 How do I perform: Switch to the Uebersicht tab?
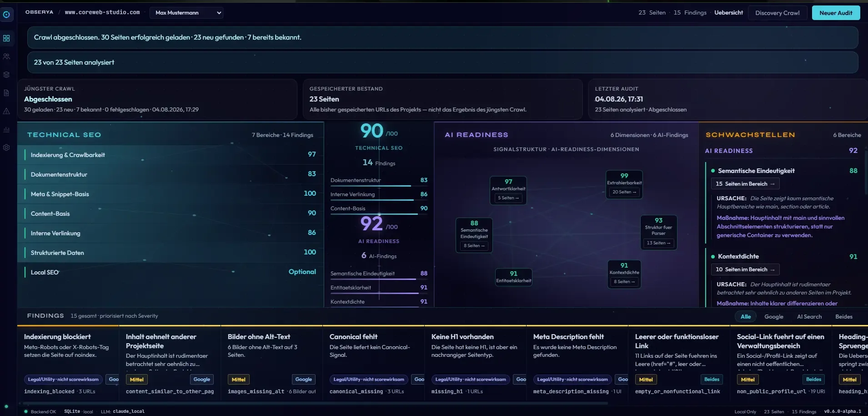point(728,13)
